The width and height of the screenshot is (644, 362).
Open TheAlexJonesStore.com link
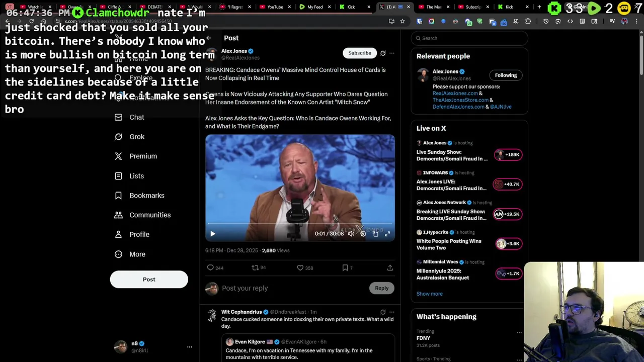tap(460, 100)
